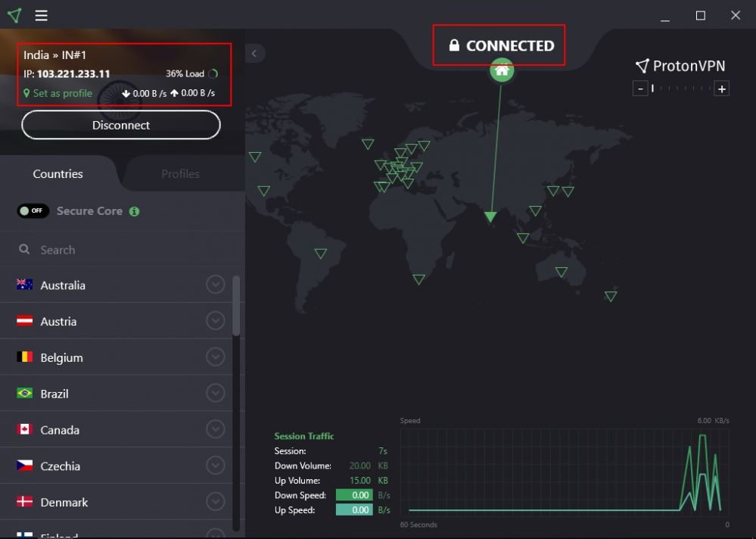Toggle the Secure Core switch
Image resolution: width=756 pixels, height=539 pixels.
click(33, 211)
